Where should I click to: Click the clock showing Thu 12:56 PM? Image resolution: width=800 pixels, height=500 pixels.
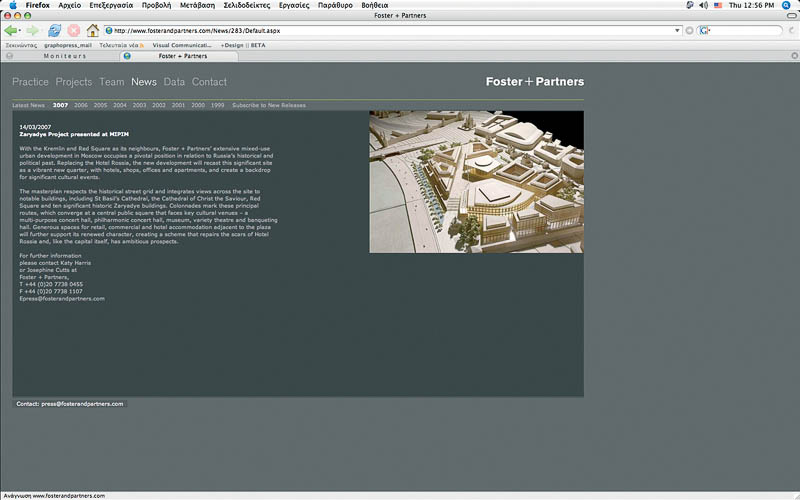752,5
